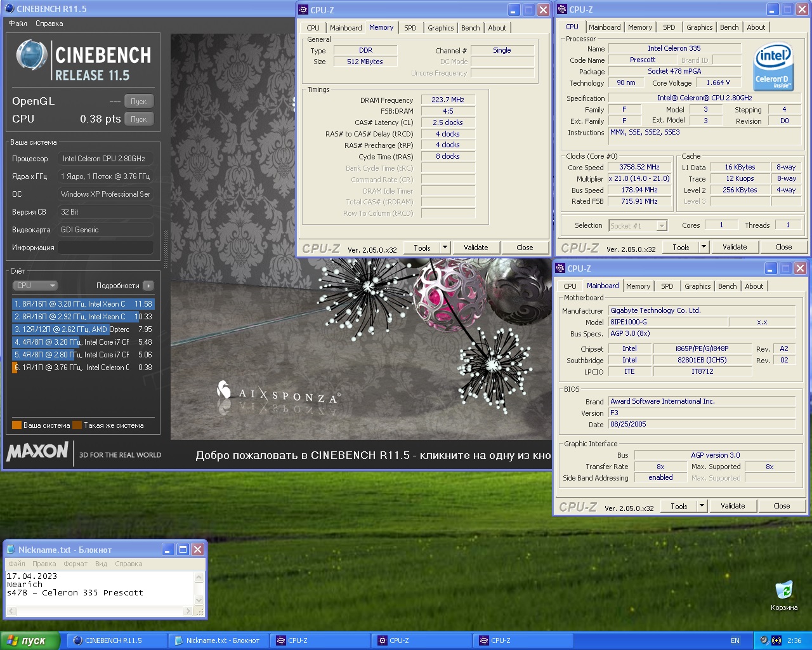The width and height of the screenshot is (812, 650).
Task: Click the taskbar clock showing 2:36
Action: pos(794,640)
